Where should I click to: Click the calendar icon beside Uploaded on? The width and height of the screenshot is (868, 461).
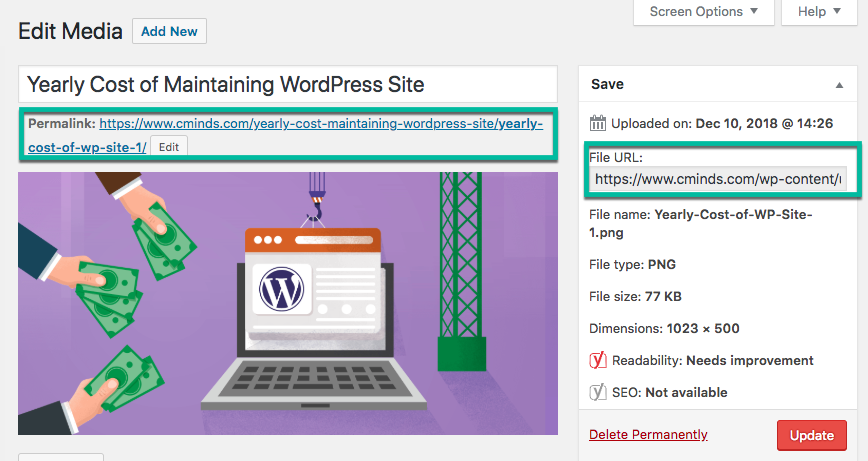(x=597, y=123)
